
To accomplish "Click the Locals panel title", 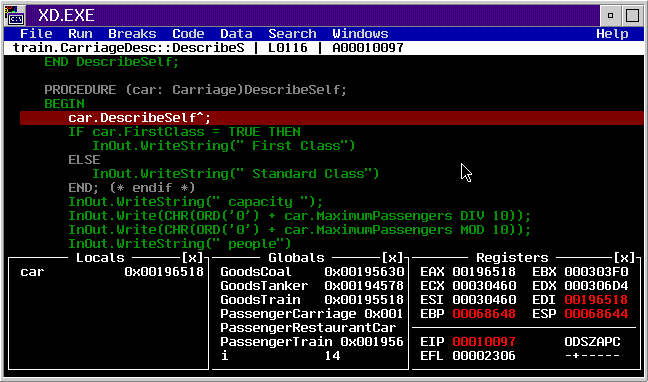I will pyautogui.click(x=100, y=258).
